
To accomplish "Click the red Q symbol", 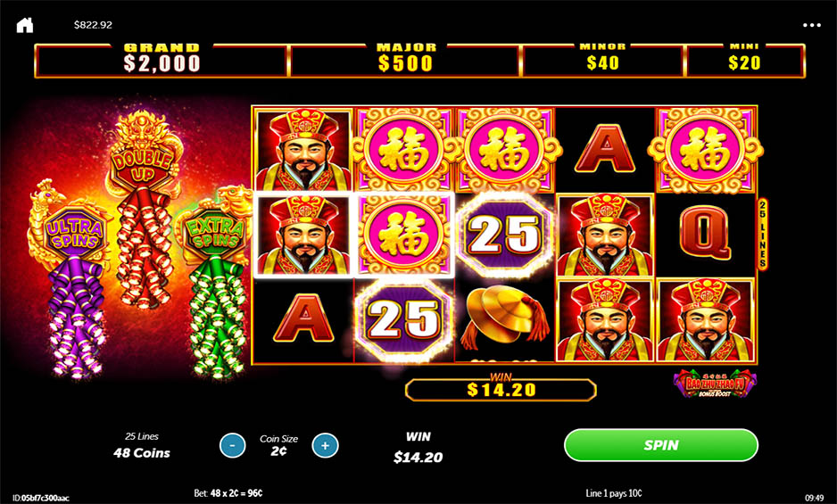I will click(x=705, y=234).
